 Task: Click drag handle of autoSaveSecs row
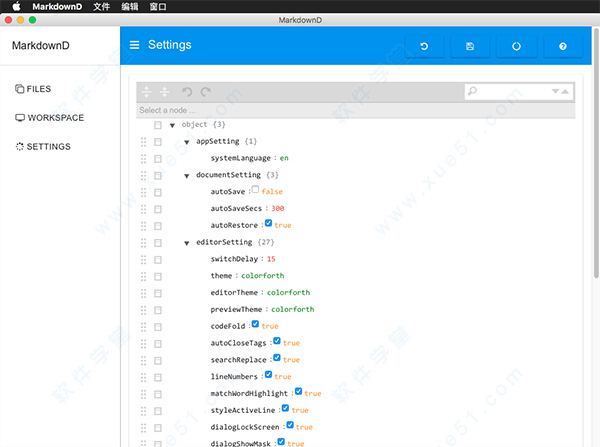click(x=143, y=209)
